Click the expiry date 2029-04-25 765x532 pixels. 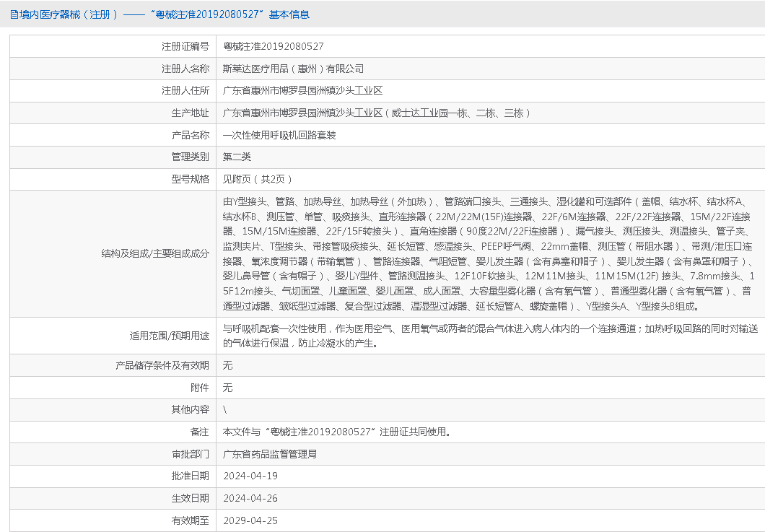(250, 520)
